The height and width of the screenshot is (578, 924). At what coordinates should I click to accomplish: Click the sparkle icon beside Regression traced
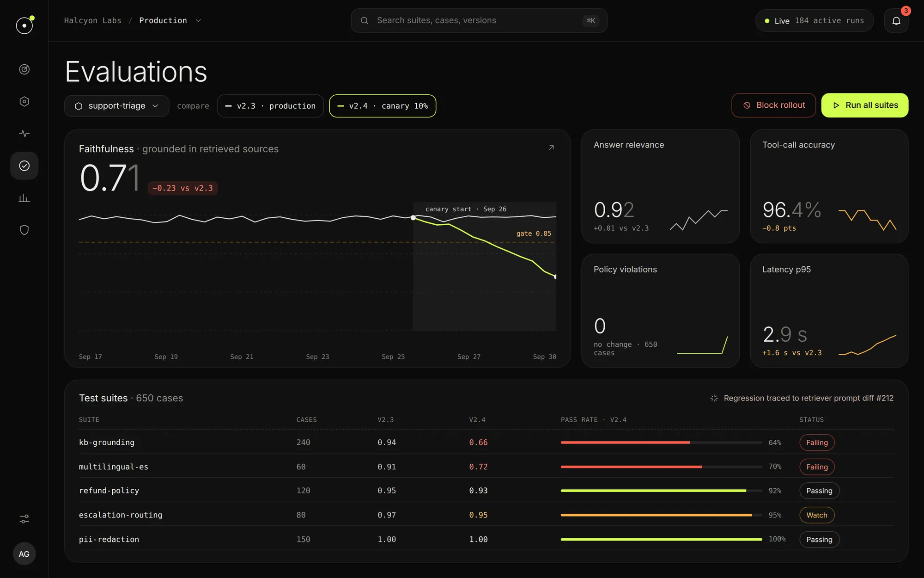[x=714, y=398]
